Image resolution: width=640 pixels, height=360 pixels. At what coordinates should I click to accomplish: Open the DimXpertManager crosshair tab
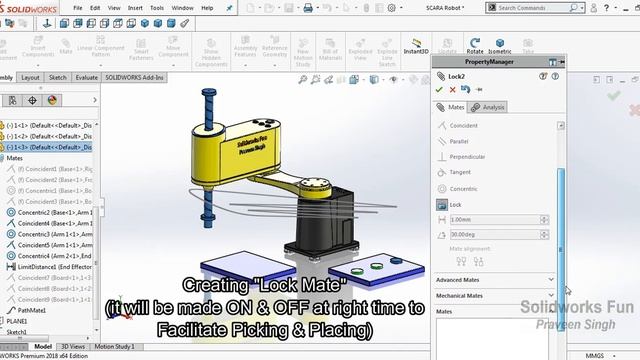point(32,100)
